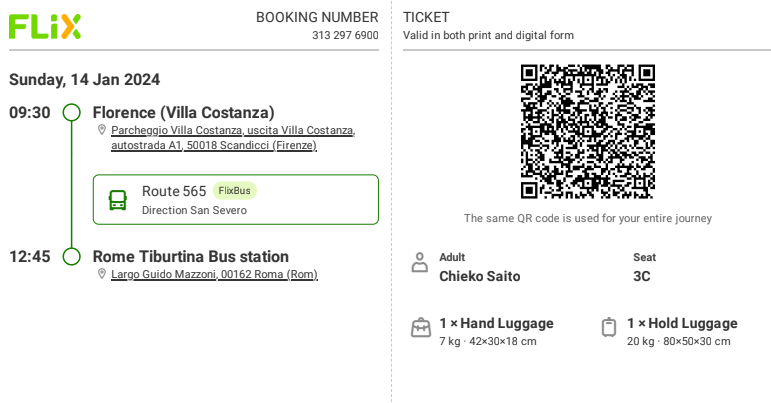Viewport: 771px width, 403px height.
Task: Click the hand luggage bag icon
Action: pos(421,328)
